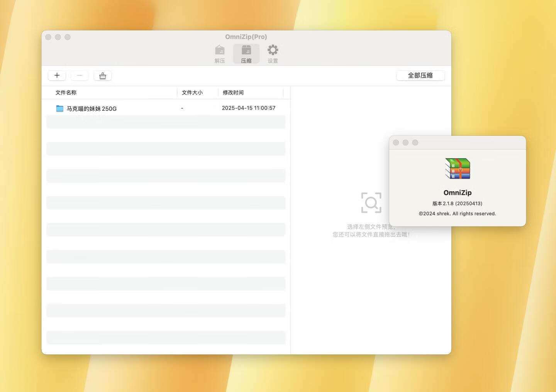Open the 设置 (settings) gear tab
This screenshot has height=392, width=556.
273,54
